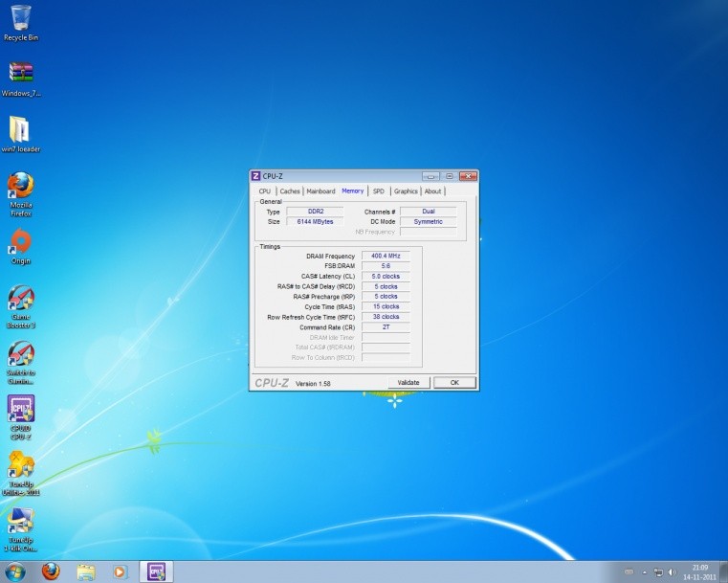The image size is (728, 583).
Task: Open the Windows_7 WinRAR archive icon
Action: [20, 74]
